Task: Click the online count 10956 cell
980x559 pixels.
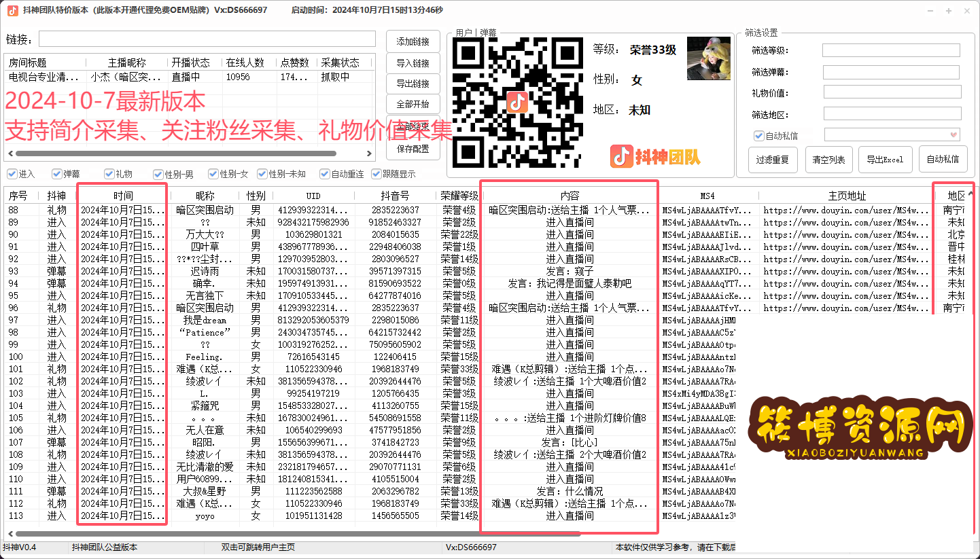Action: (238, 77)
